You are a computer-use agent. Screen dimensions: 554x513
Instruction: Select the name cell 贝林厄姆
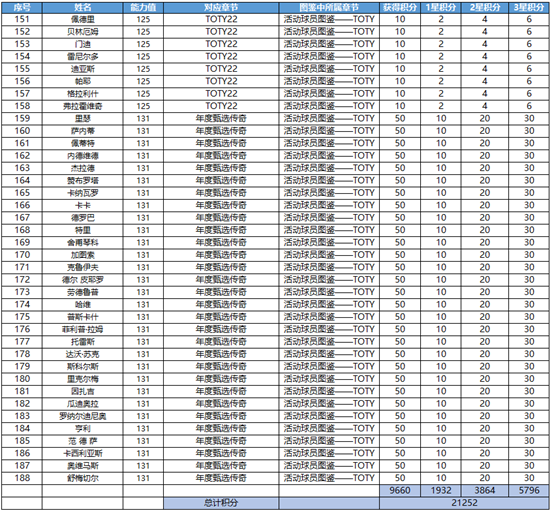(83, 32)
